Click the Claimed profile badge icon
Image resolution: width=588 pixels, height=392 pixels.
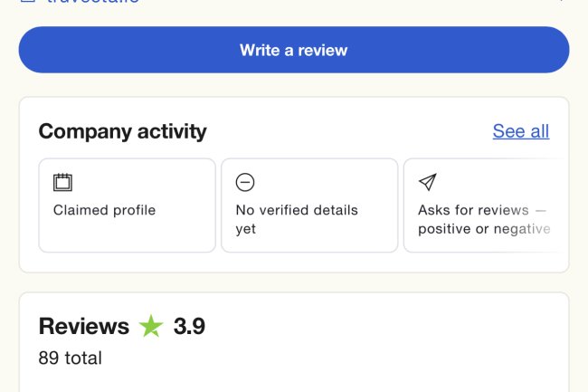tap(62, 182)
